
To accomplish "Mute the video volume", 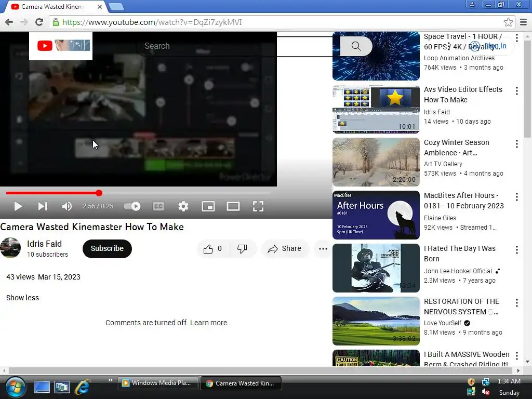I will (x=66, y=206).
